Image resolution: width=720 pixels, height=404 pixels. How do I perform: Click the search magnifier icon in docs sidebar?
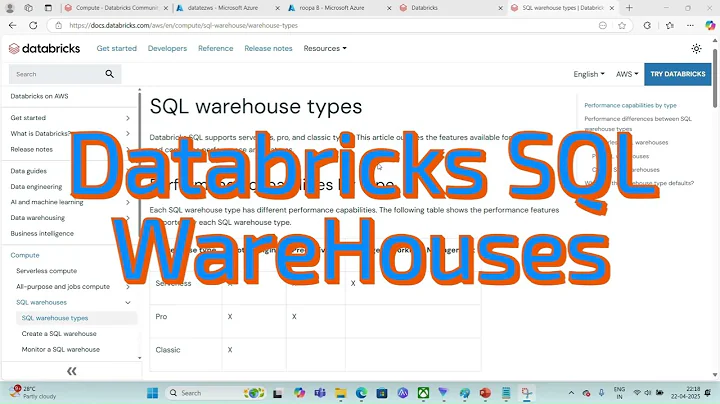(109, 74)
